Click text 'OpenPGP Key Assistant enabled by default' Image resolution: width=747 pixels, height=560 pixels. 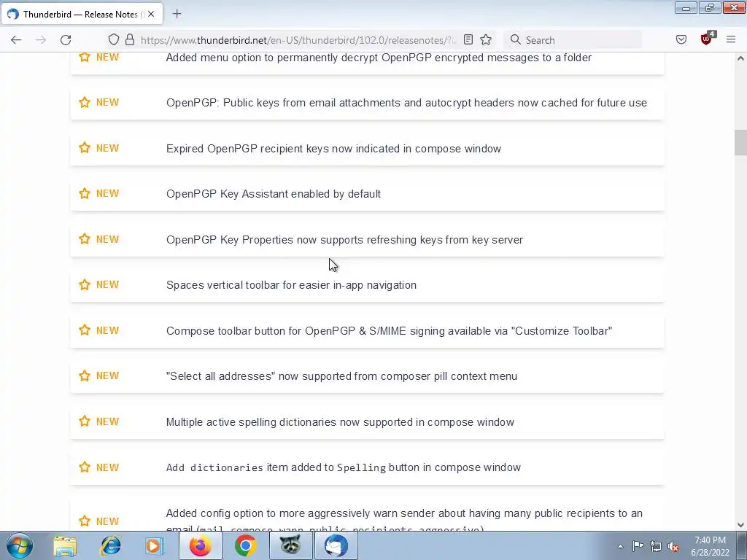coord(274,194)
